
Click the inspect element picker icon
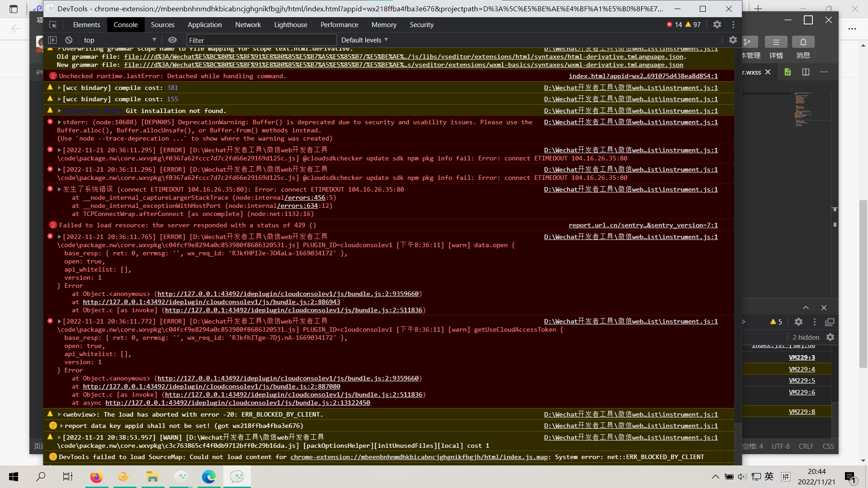(53, 25)
